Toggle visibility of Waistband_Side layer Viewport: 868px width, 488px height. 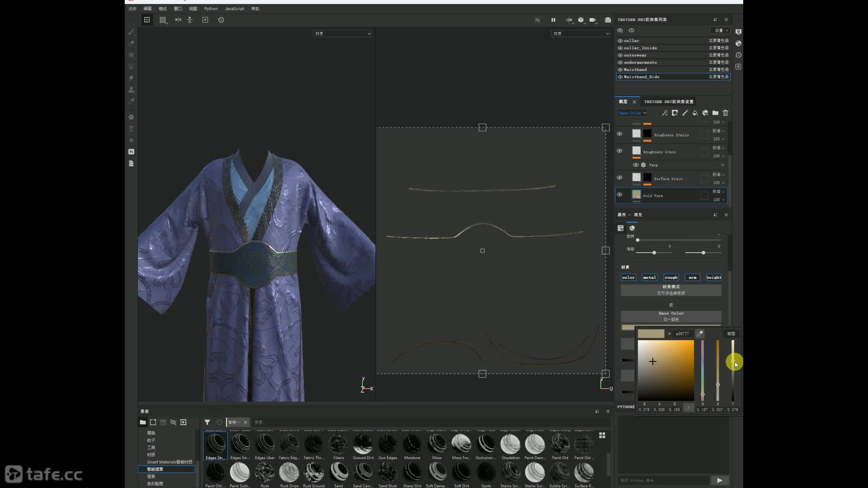point(620,77)
